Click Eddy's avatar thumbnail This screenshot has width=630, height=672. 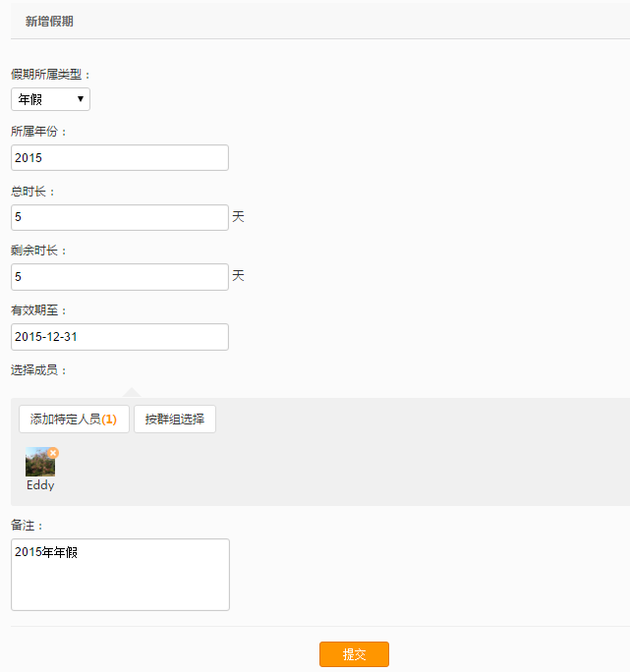point(40,462)
